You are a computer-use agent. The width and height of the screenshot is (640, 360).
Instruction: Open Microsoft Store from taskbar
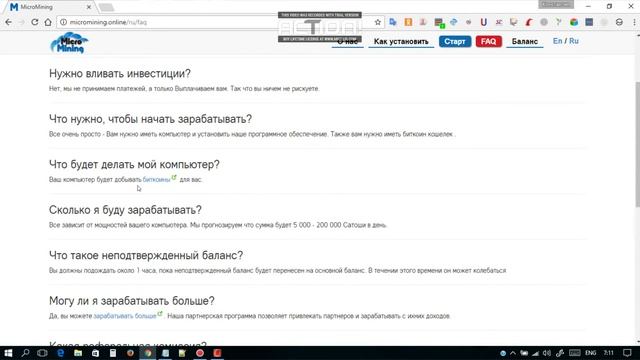coord(96,353)
